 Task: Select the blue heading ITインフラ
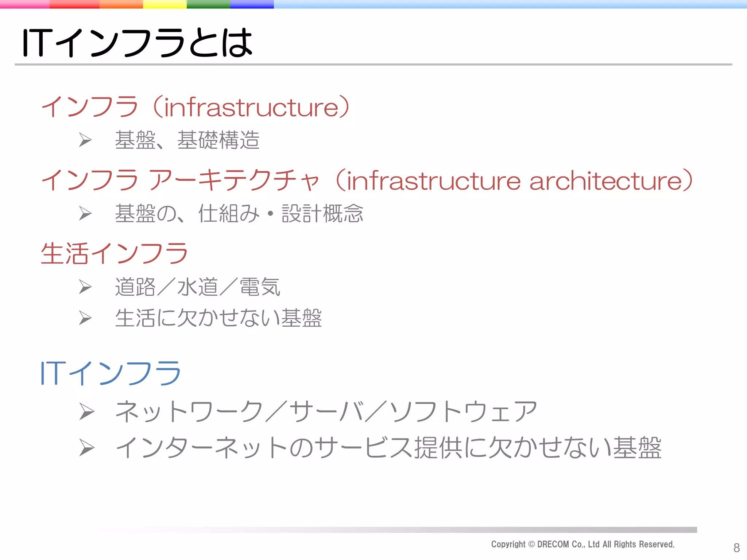pyautogui.click(x=111, y=373)
